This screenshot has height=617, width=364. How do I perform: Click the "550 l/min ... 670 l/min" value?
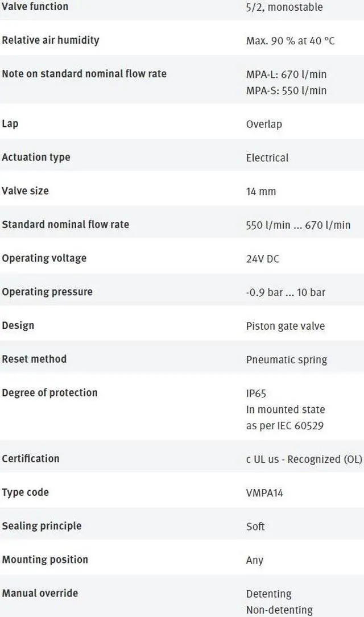pyautogui.click(x=298, y=225)
